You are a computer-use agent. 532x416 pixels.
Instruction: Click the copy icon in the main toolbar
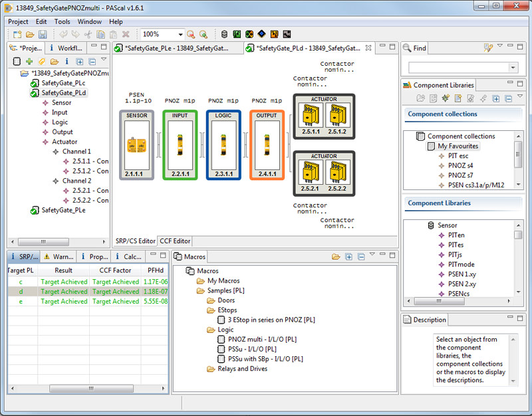(101, 35)
